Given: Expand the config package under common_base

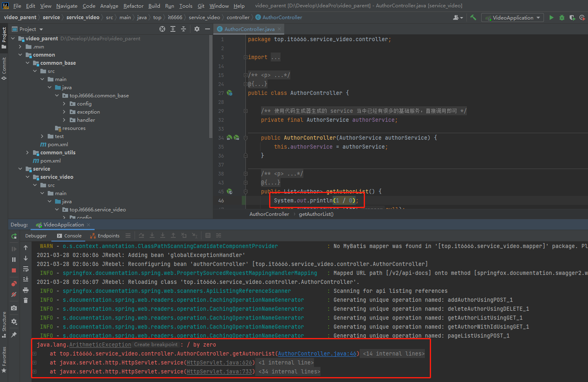Looking at the screenshot, I should [64, 103].
